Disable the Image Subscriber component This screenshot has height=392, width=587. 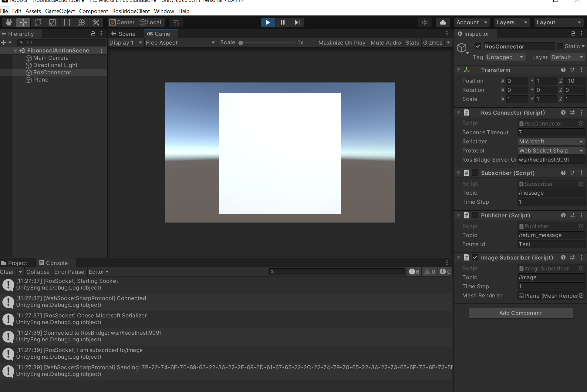[x=475, y=257]
